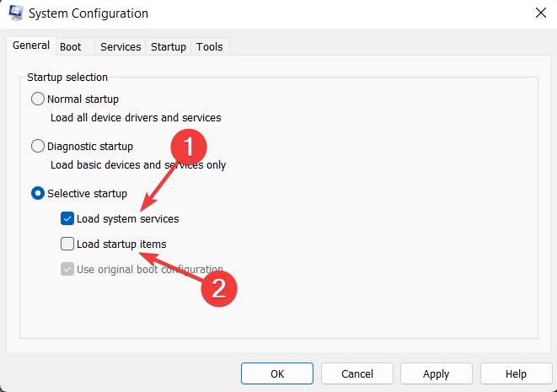This screenshot has width=557, height=392.
Task: Open the Boot tab
Action: pos(71,46)
